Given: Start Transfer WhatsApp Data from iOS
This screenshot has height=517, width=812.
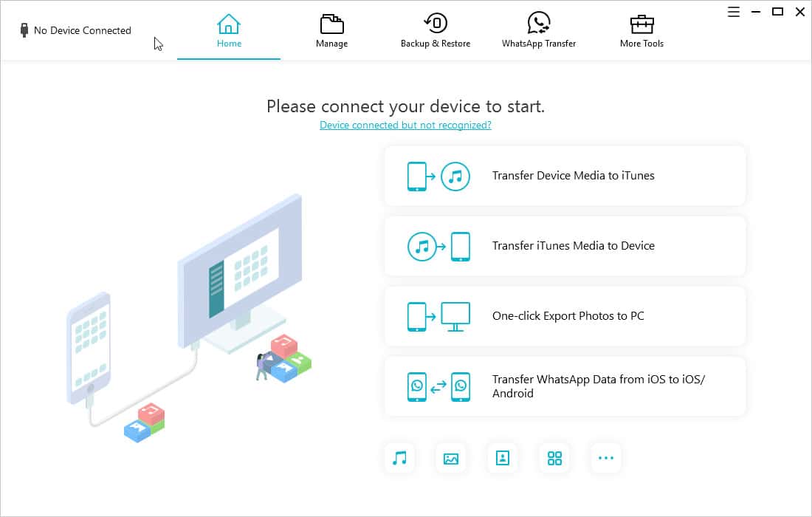Looking at the screenshot, I should tap(598, 386).
